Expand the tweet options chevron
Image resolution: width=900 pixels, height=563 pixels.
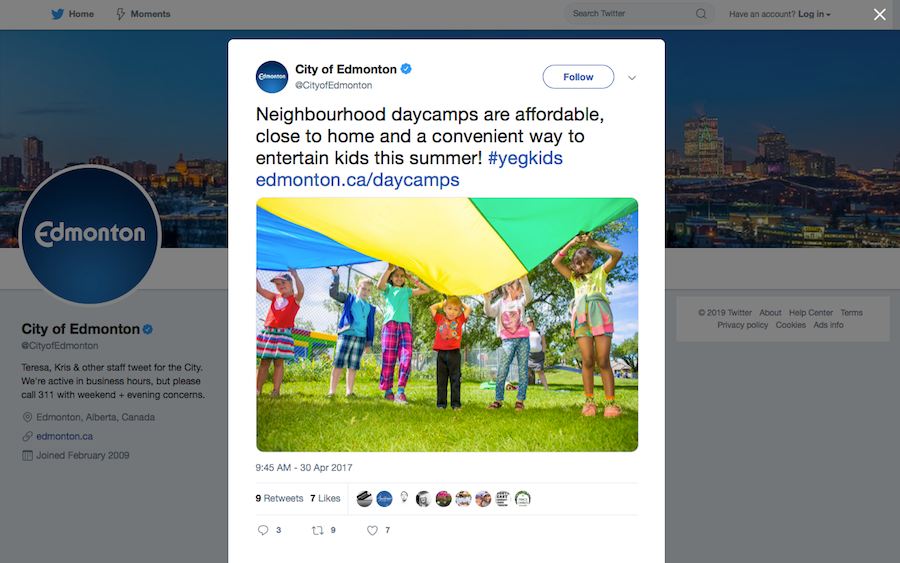coord(632,77)
